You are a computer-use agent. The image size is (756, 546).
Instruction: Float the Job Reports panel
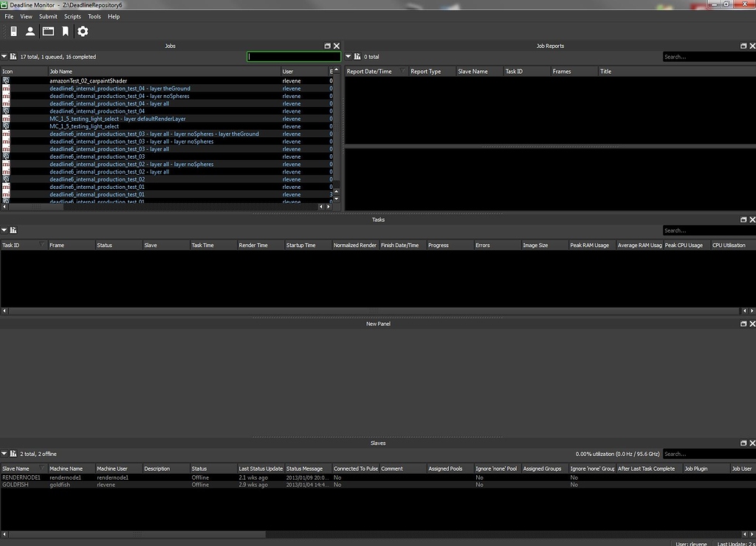click(743, 46)
